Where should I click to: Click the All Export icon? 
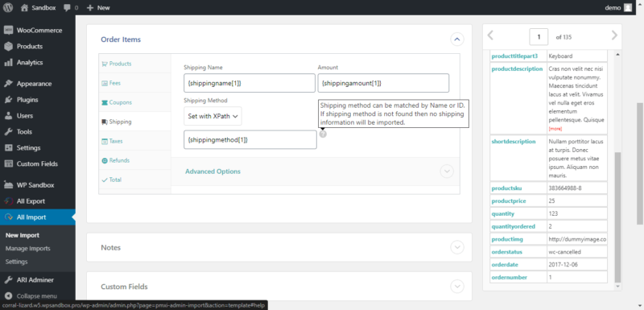pyautogui.click(x=8, y=201)
